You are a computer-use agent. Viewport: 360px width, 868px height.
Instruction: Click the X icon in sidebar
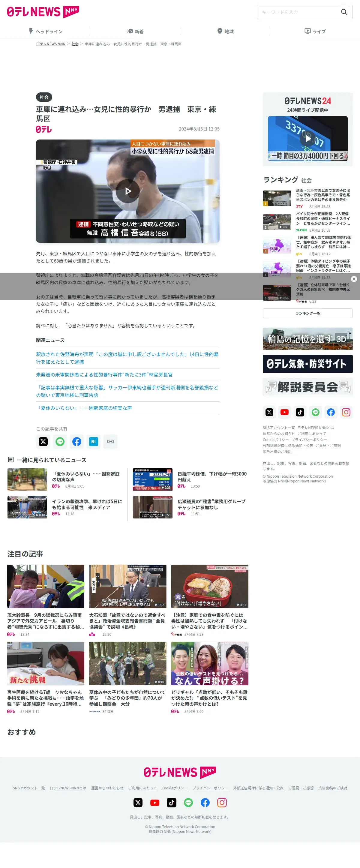(x=269, y=412)
